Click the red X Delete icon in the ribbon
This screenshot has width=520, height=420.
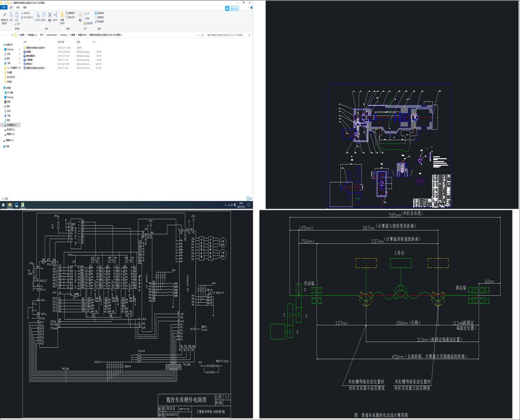50,15
